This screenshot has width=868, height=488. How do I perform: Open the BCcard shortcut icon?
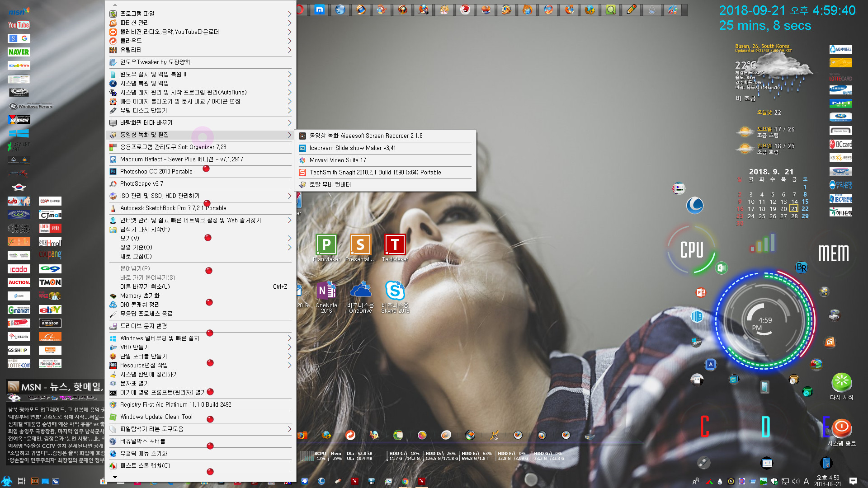click(841, 145)
